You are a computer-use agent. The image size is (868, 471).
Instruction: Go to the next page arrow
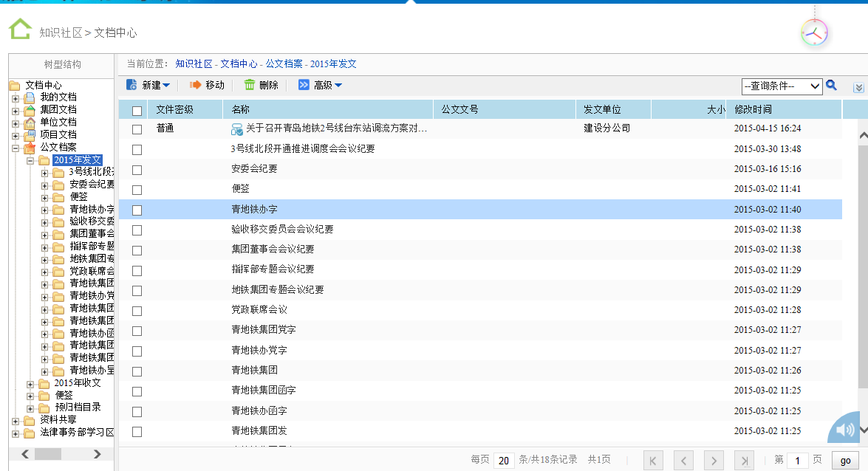pyautogui.click(x=713, y=461)
